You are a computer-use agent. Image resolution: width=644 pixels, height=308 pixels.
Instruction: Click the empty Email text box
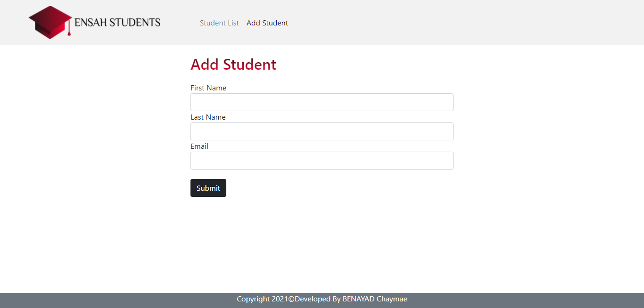click(x=322, y=160)
